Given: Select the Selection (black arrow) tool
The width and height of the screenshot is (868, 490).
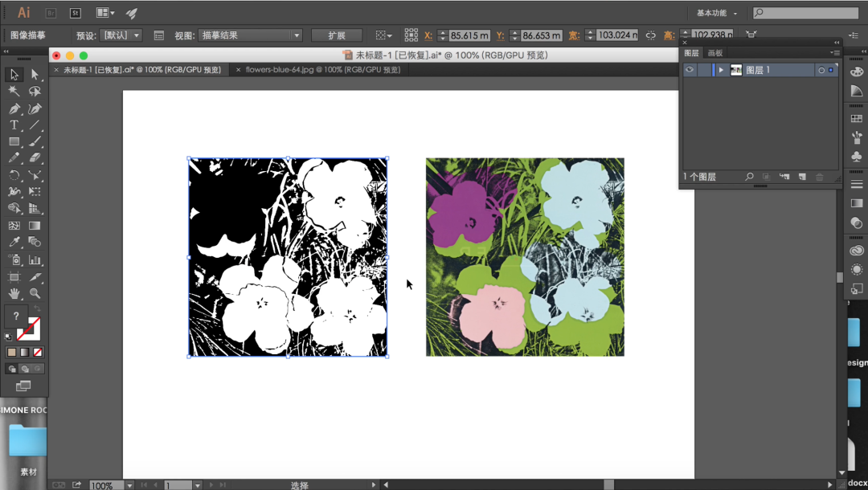Looking at the screenshot, I should click(x=14, y=74).
